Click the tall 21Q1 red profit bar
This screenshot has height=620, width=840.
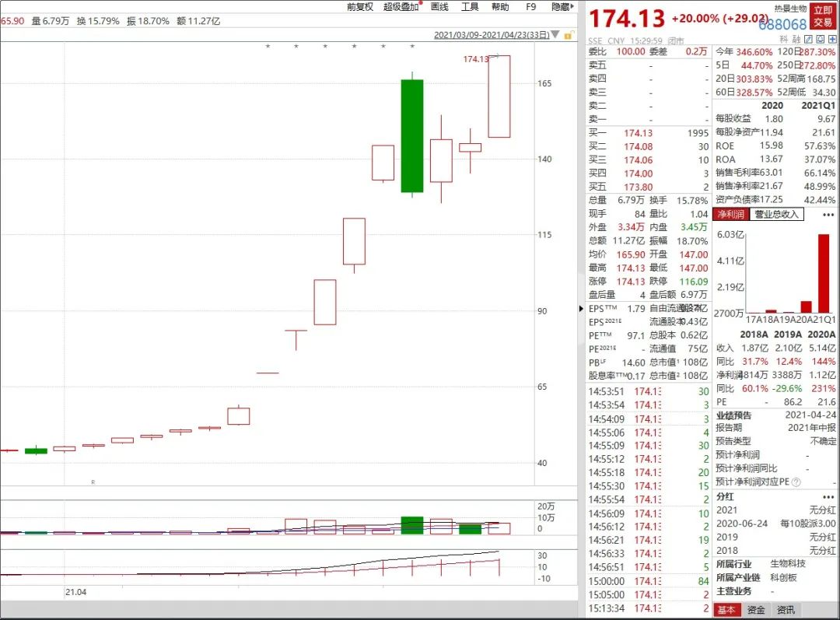pyautogui.click(x=823, y=273)
